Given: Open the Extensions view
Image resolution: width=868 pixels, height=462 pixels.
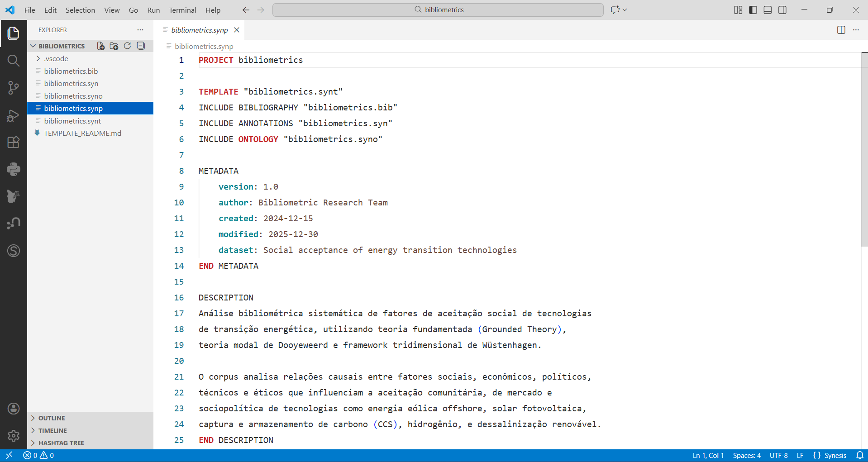Looking at the screenshot, I should [14, 142].
